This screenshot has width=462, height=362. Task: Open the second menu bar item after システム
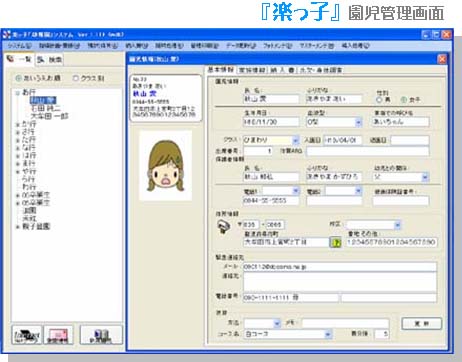(x=59, y=46)
